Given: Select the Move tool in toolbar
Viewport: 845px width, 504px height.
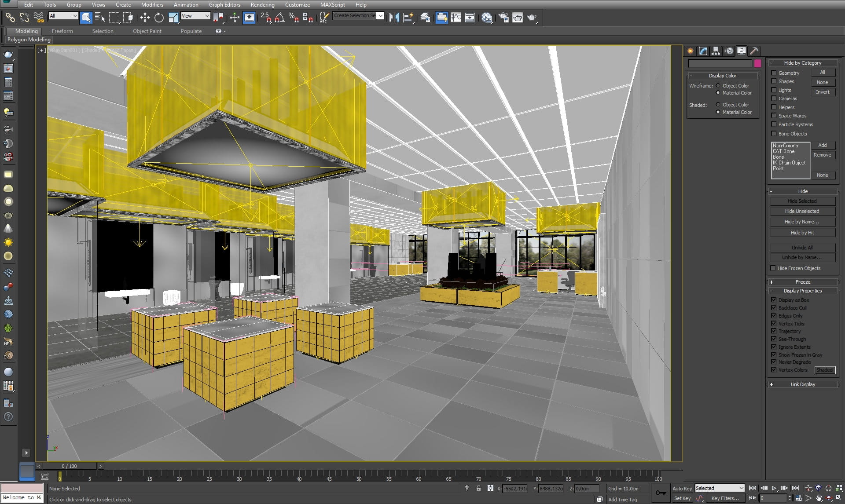Looking at the screenshot, I should (x=145, y=17).
